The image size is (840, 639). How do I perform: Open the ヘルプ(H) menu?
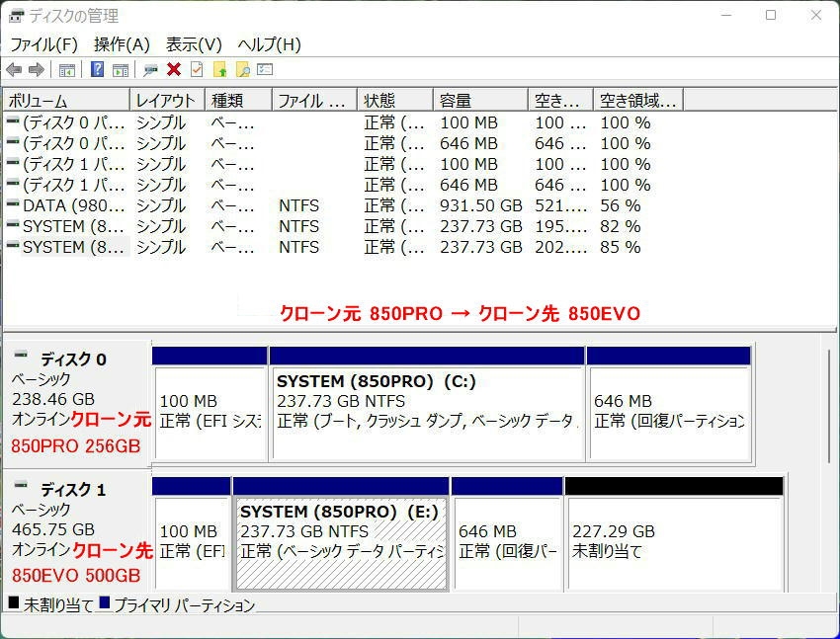click(269, 44)
